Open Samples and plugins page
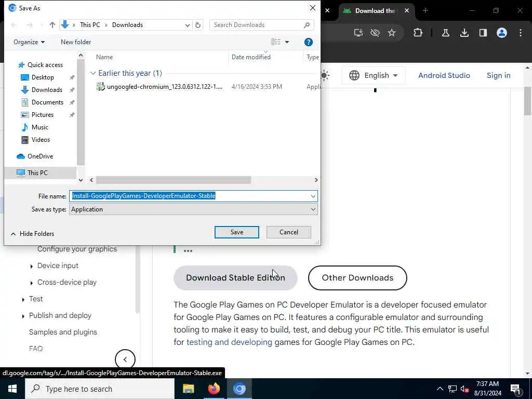532x399 pixels. coord(63,332)
